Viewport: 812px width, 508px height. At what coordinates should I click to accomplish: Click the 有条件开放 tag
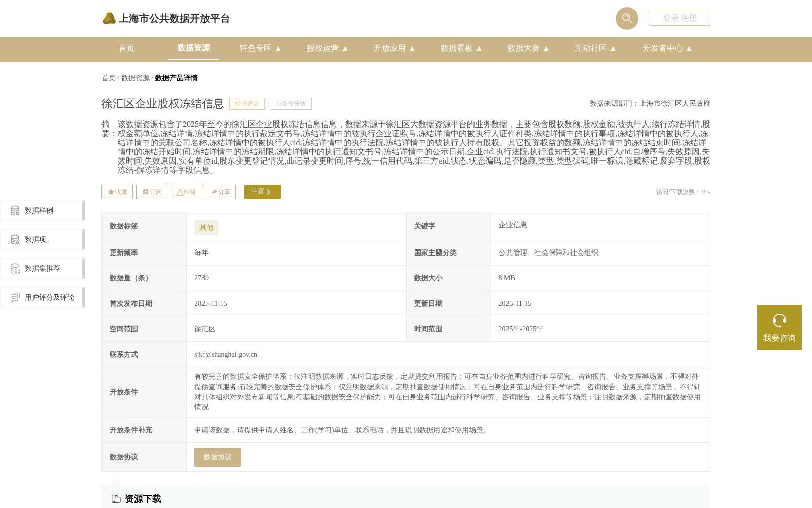point(291,104)
